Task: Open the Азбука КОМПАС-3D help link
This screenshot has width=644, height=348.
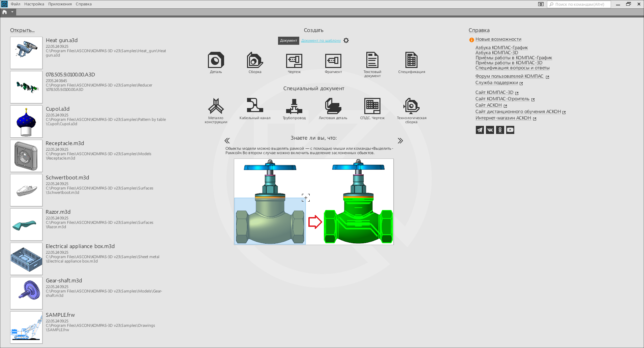Action: [496, 53]
